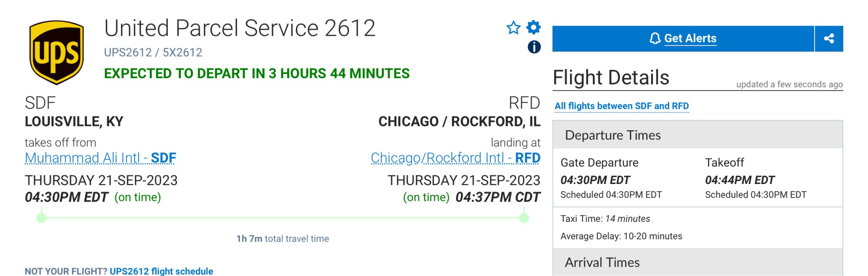The height and width of the screenshot is (276, 868).
Task: Open settings via the gear icon
Action: pyautogui.click(x=533, y=27)
